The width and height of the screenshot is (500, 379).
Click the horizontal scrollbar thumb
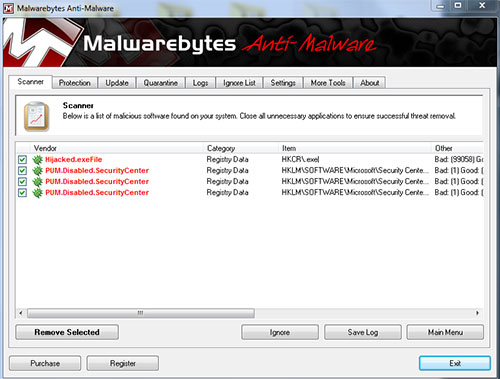[x=141, y=313]
